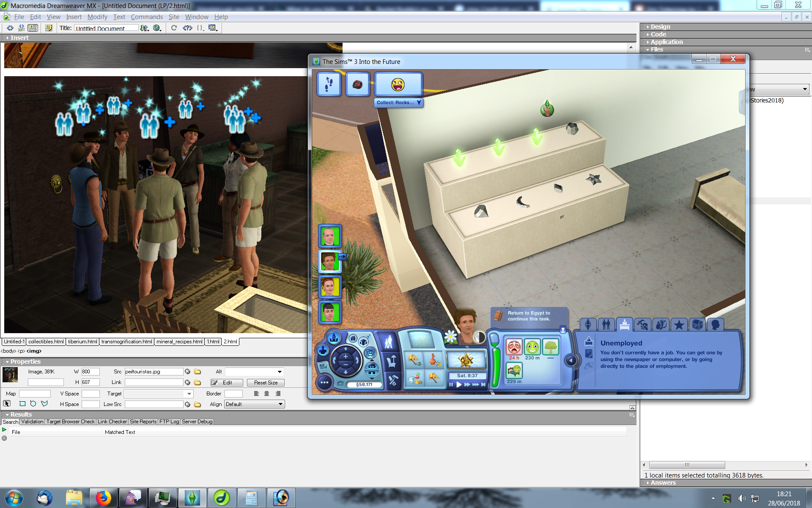Open the Commands menu
Viewport: 812px width, 508px height.
tap(147, 17)
